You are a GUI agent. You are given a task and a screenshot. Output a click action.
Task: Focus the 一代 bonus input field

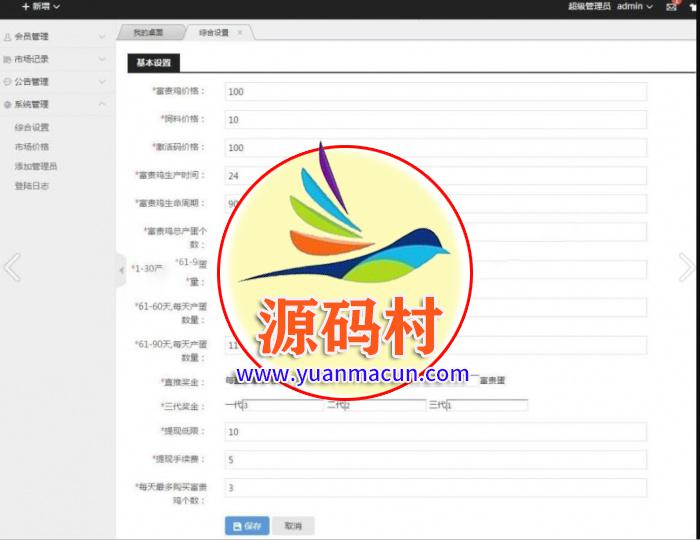point(283,405)
